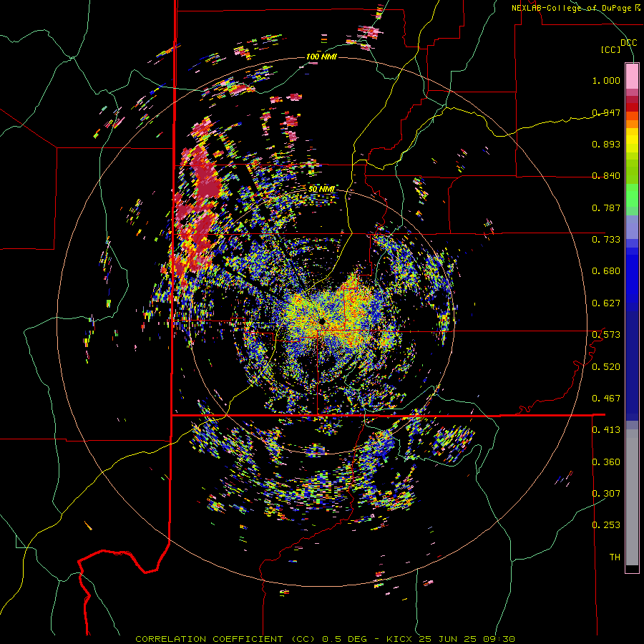
Task: Click the black radar site dot at center
Action: 322,321
